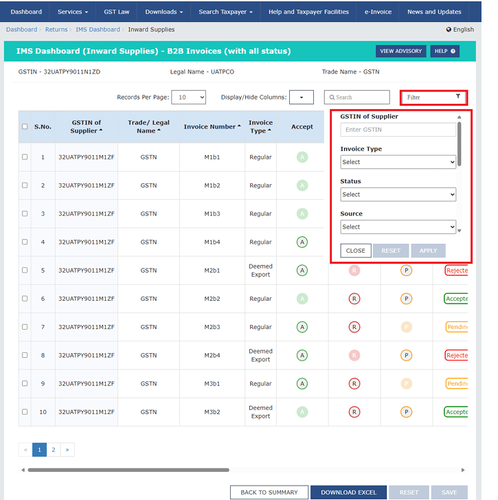Viewport: 498px width, 500px height.
Task: Select all rows via the header checkbox
Action: coord(25,126)
